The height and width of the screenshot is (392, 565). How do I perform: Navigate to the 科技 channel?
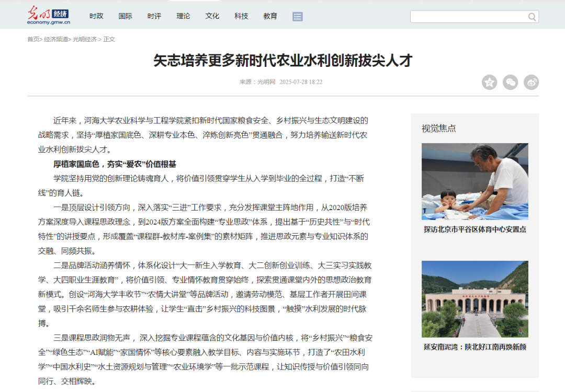click(241, 16)
